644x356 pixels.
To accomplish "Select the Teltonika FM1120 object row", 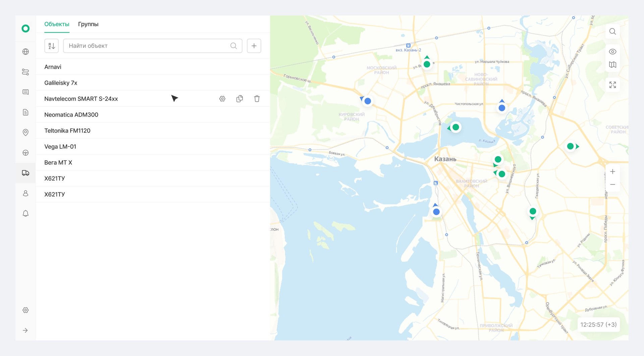I will coord(153,131).
